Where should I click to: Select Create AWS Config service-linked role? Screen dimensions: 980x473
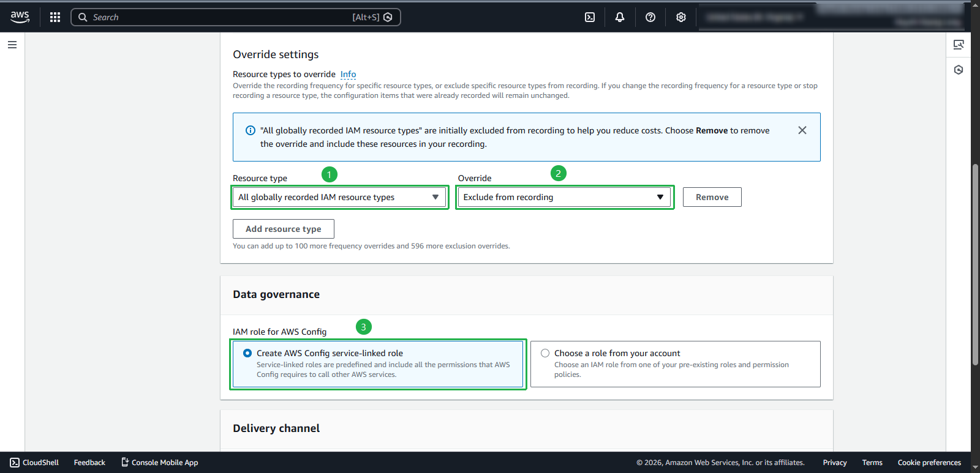[x=247, y=353]
